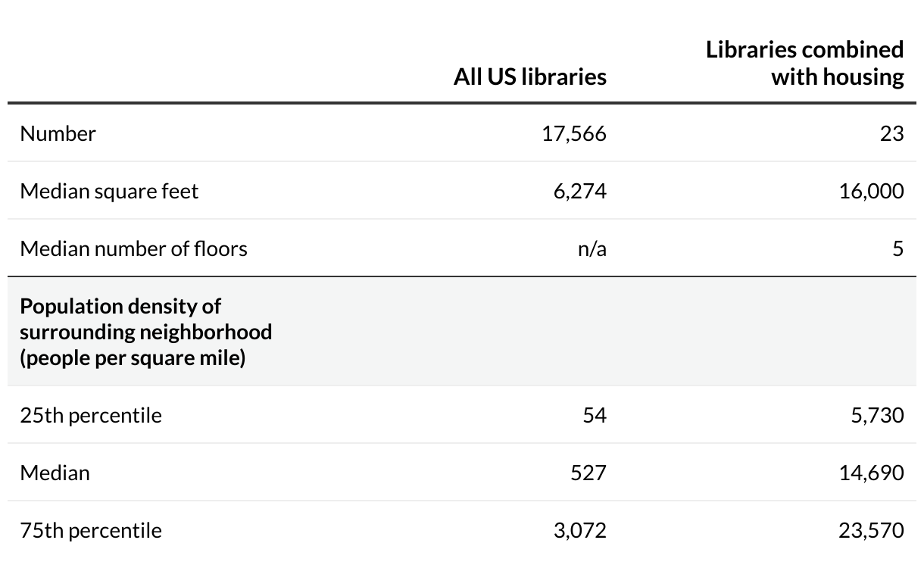Click the value 6,274

point(579,191)
